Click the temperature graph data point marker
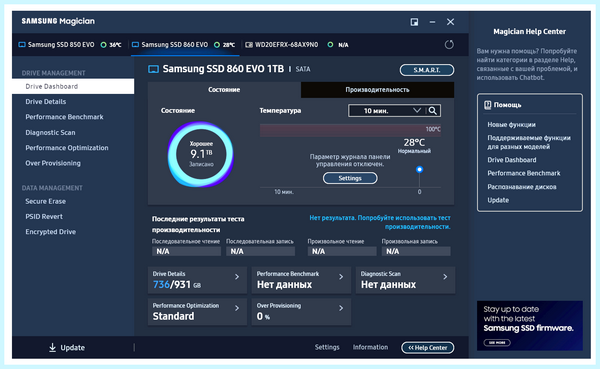The image size is (600, 369). point(419,169)
